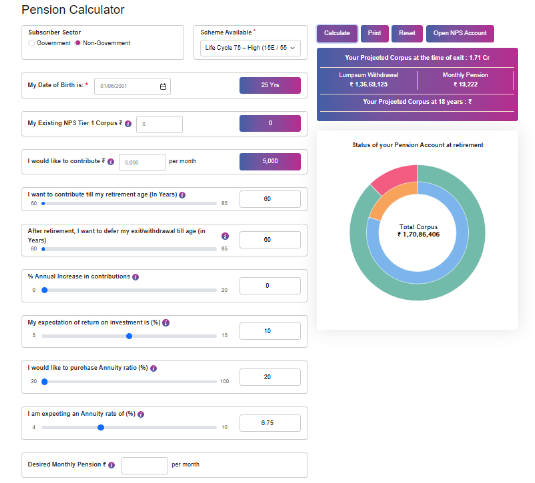The image size is (535, 483).
Task: Click the Calculate button
Action: pos(337,33)
